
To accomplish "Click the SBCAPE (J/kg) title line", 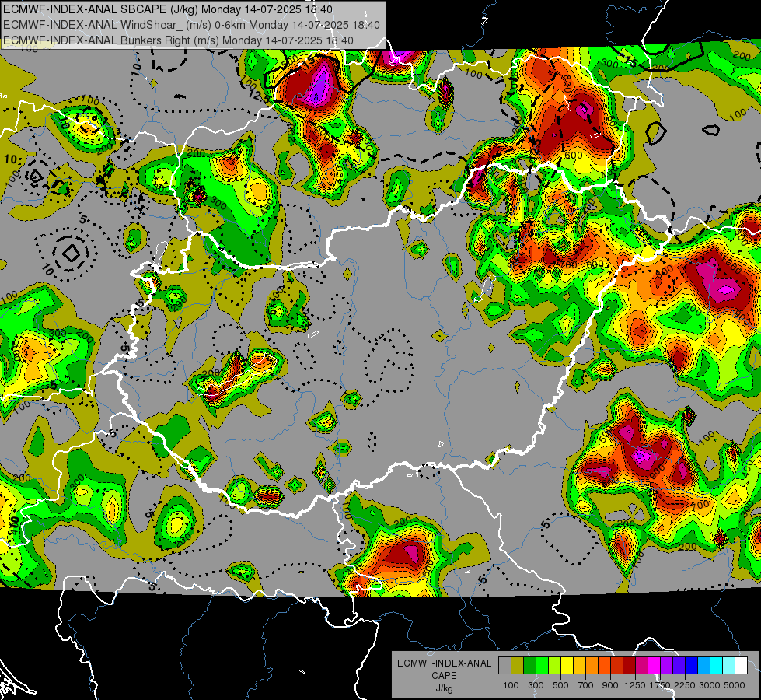I will coord(168,9).
